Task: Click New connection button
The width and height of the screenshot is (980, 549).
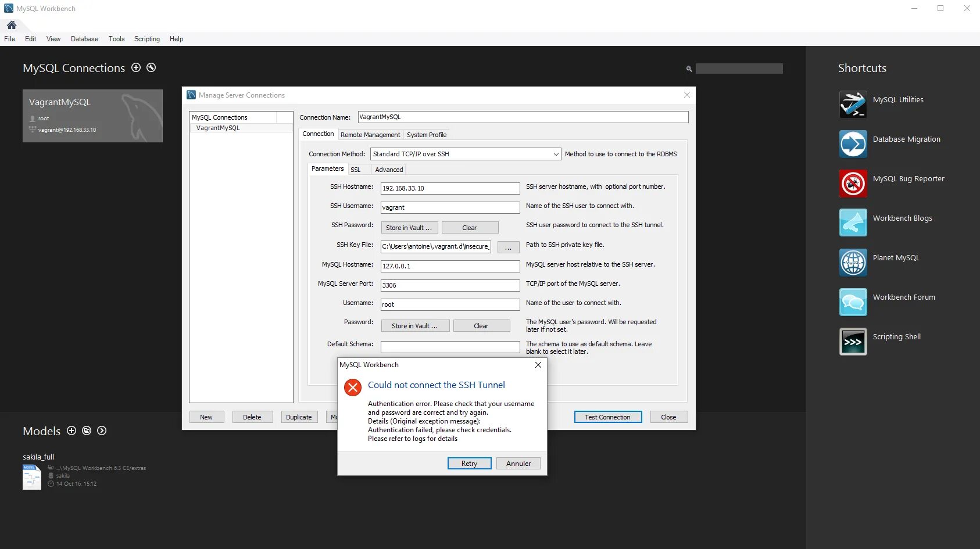Action: (206, 417)
